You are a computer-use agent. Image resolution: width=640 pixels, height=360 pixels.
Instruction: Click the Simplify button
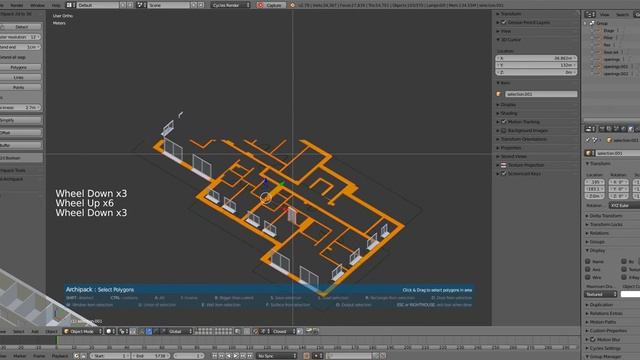(x=20, y=120)
